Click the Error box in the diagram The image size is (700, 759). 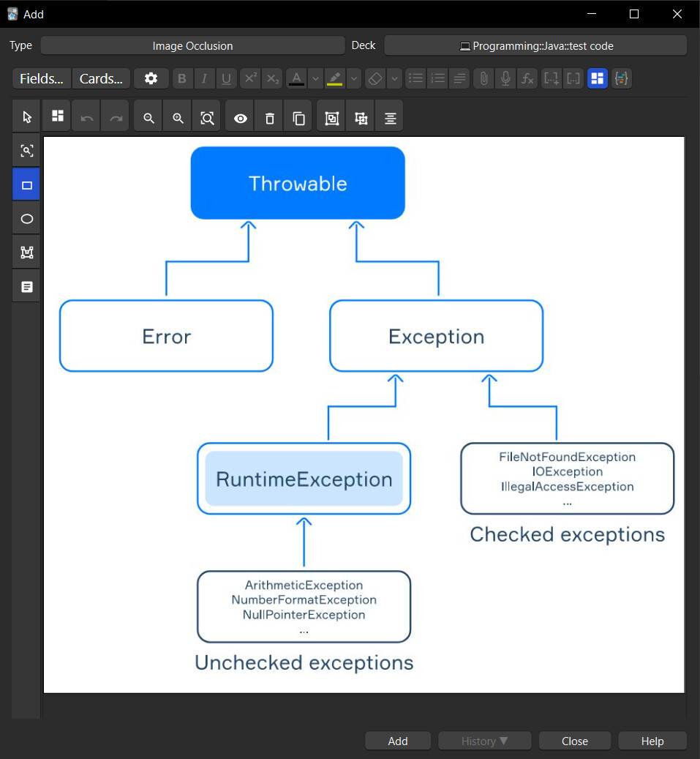[x=167, y=336]
